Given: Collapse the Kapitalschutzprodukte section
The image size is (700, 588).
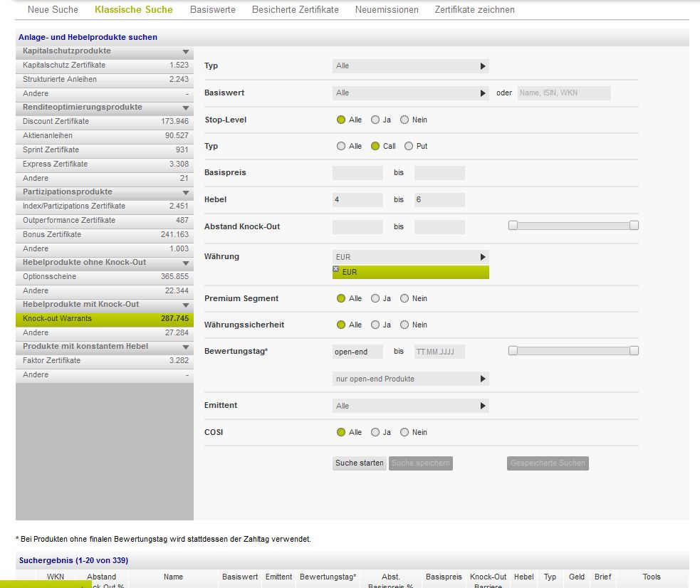Looking at the screenshot, I should click(x=186, y=52).
